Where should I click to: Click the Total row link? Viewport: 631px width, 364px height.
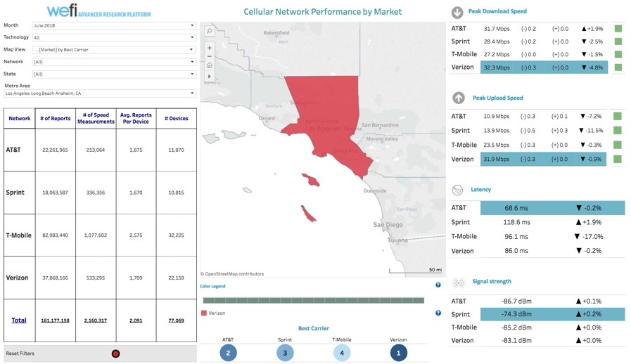19,320
